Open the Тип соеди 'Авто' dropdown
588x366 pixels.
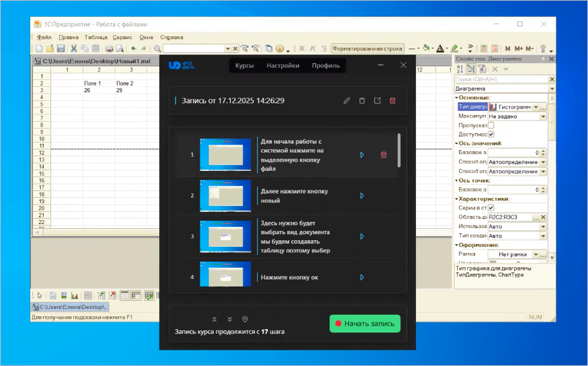tap(543, 235)
